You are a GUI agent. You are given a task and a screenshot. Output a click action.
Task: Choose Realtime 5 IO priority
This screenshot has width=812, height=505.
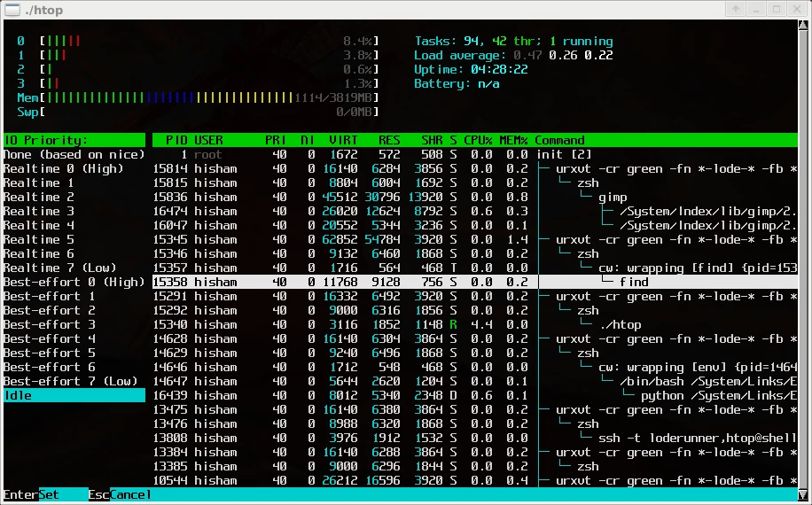(x=74, y=239)
